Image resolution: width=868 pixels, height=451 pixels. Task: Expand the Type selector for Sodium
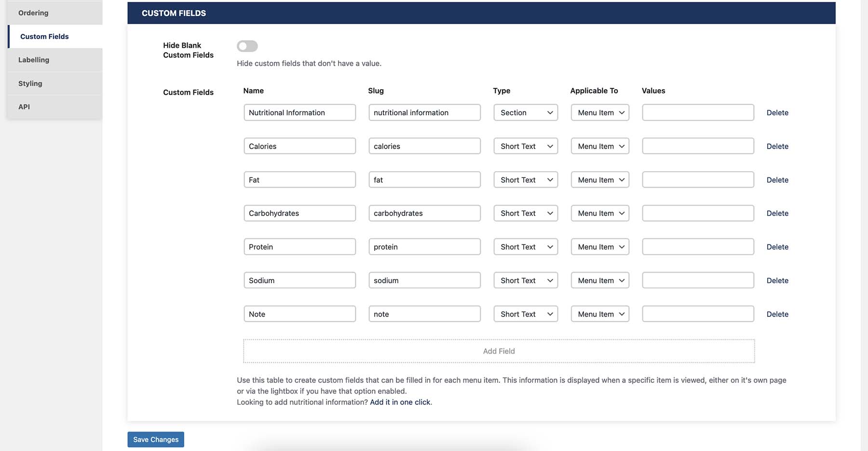pos(525,280)
